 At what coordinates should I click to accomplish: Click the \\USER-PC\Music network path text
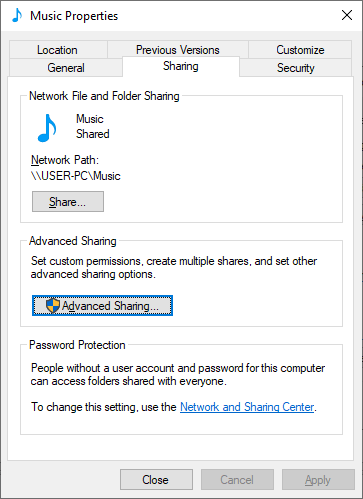point(76,176)
